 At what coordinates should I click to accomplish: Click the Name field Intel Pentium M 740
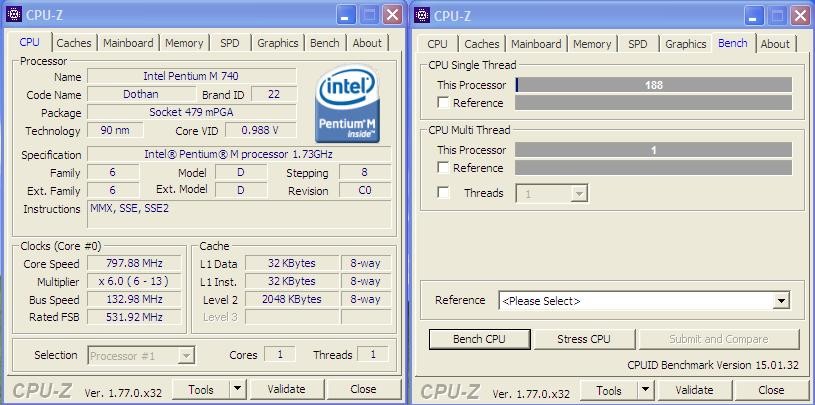point(192,76)
